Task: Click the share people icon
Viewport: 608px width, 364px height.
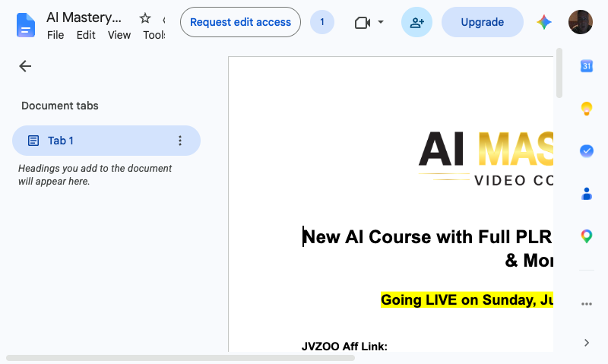Action: click(416, 22)
